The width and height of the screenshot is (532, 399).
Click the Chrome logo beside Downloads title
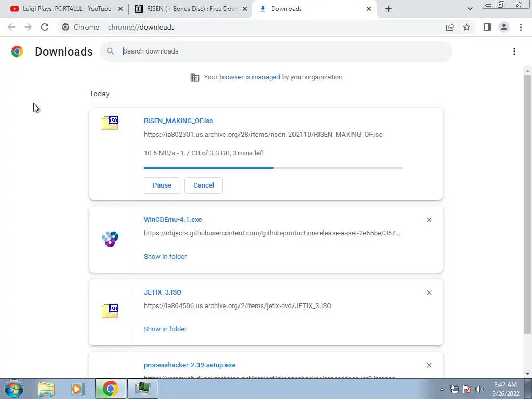pos(17,51)
